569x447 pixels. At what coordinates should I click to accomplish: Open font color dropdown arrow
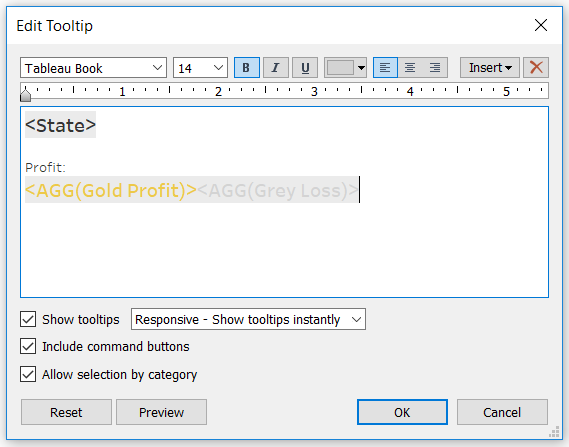[x=361, y=68]
